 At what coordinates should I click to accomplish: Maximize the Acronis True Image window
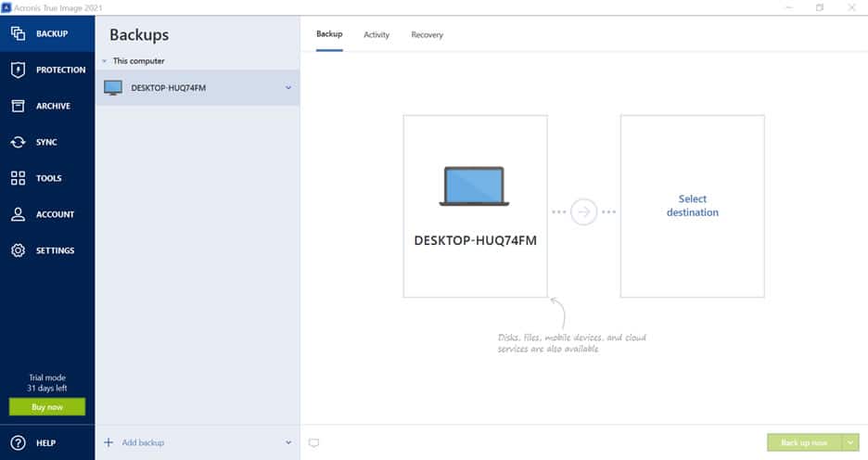click(x=820, y=7)
